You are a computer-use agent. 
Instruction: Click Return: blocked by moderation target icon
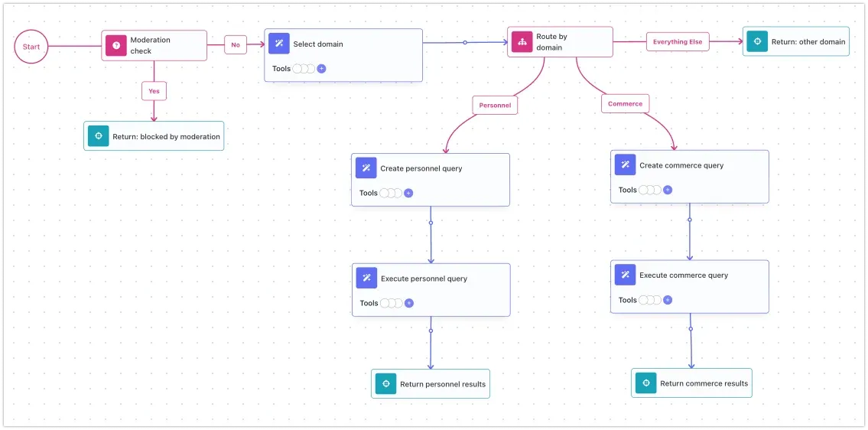click(x=99, y=135)
